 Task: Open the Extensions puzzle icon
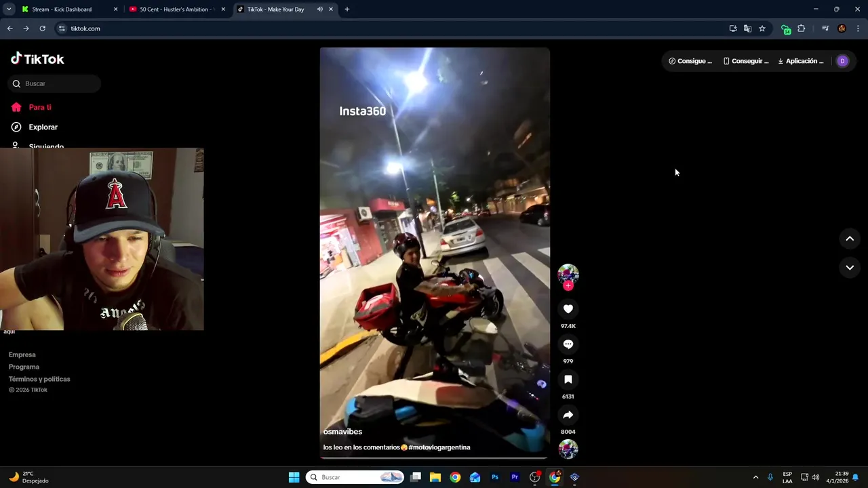pos(802,28)
